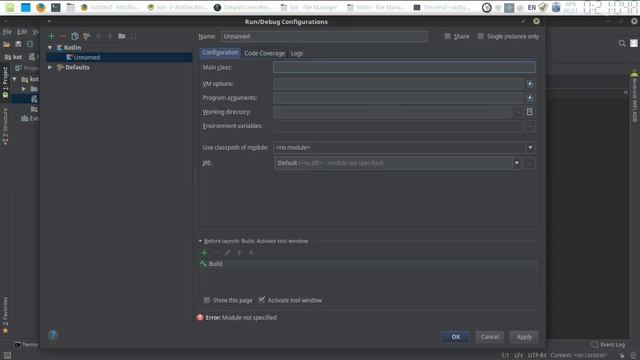Click the Apply button

(524, 337)
